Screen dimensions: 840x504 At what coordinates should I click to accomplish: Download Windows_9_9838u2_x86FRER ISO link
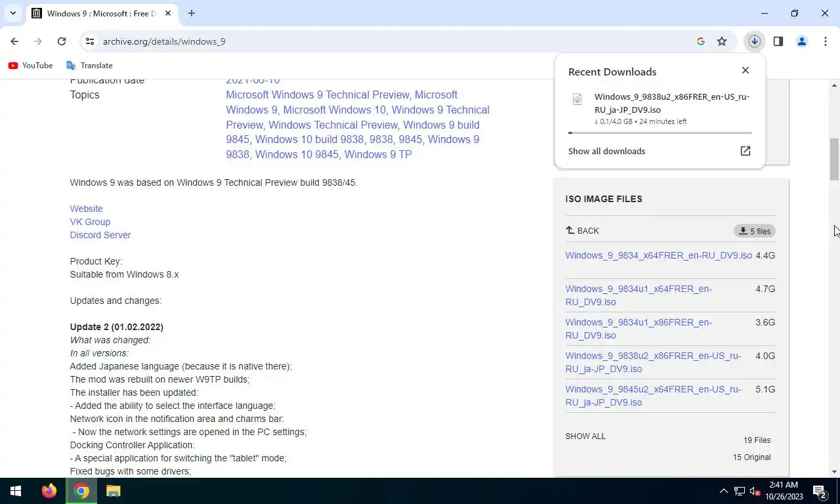[653, 362]
